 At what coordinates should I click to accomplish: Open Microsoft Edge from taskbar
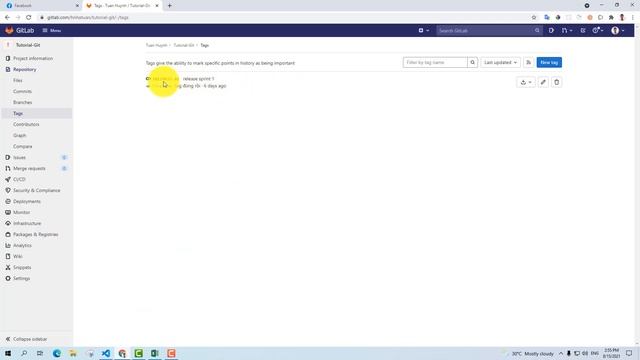(x=57, y=353)
